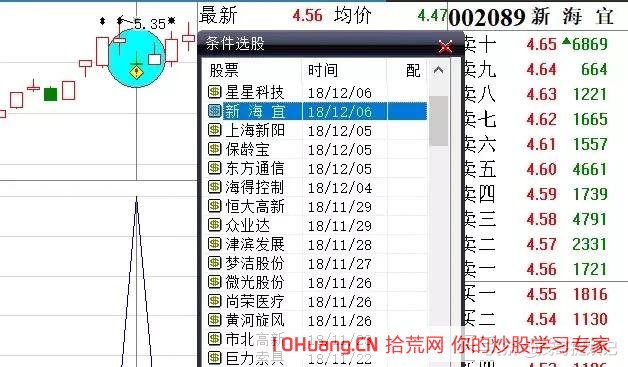Click the icon beside 梦洁股份
Screen dimensions: 628x367
(215, 263)
